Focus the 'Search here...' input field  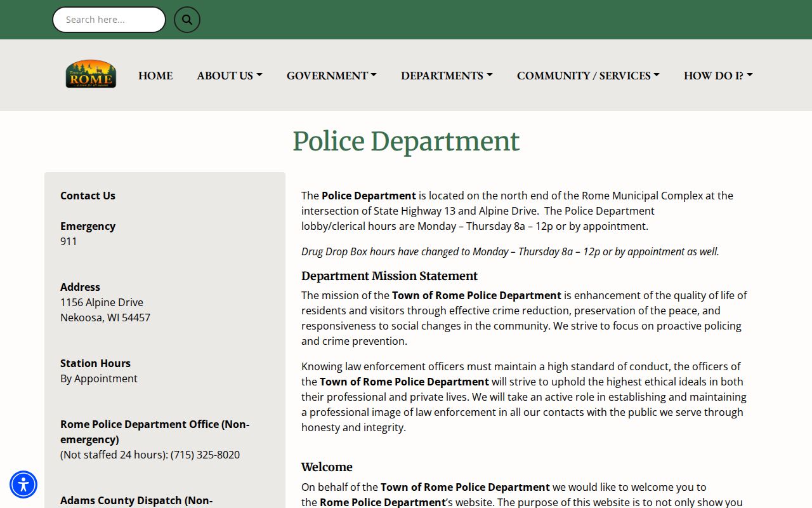coord(109,20)
